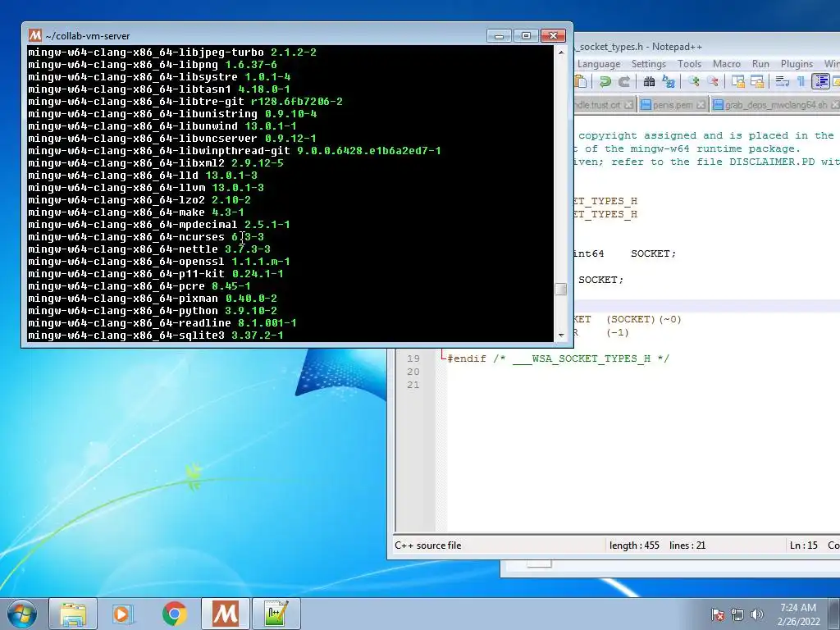Open Windows Explorer from the taskbar
The height and width of the screenshot is (630, 840).
pos(73,614)
